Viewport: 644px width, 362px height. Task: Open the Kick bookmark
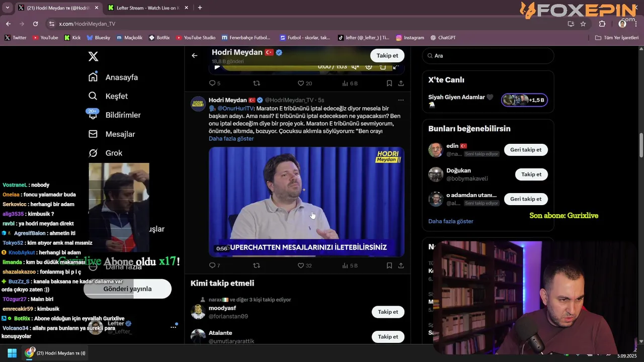(72, 38)
